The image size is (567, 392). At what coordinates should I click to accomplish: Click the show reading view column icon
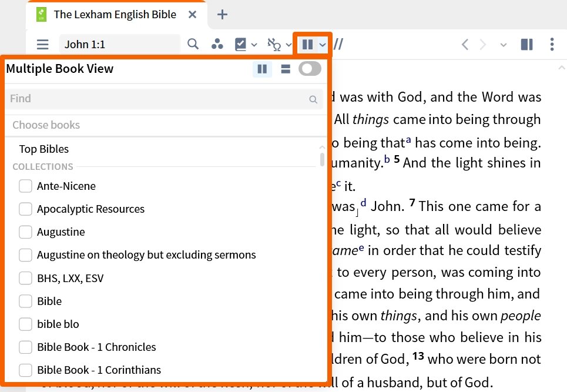coord(526,45)
